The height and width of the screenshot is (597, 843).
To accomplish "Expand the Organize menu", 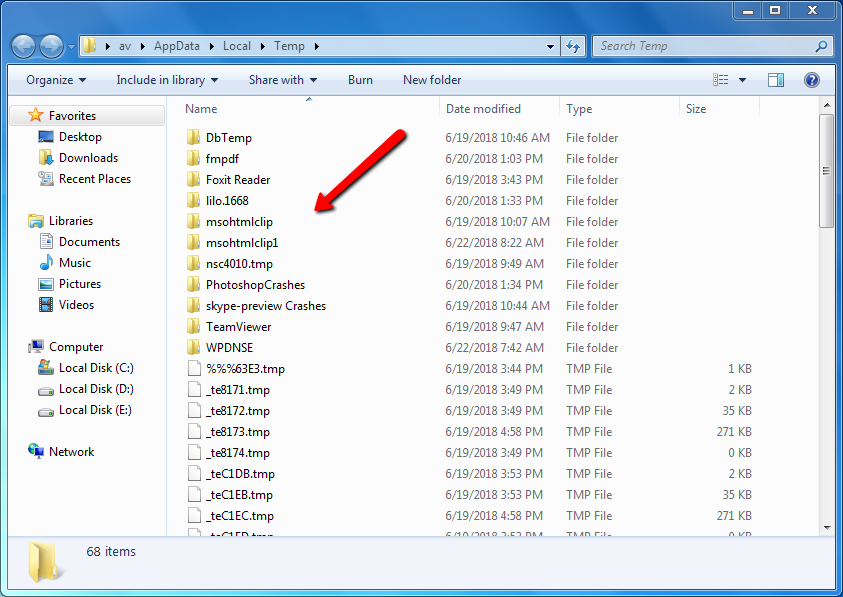I will 56,80.
